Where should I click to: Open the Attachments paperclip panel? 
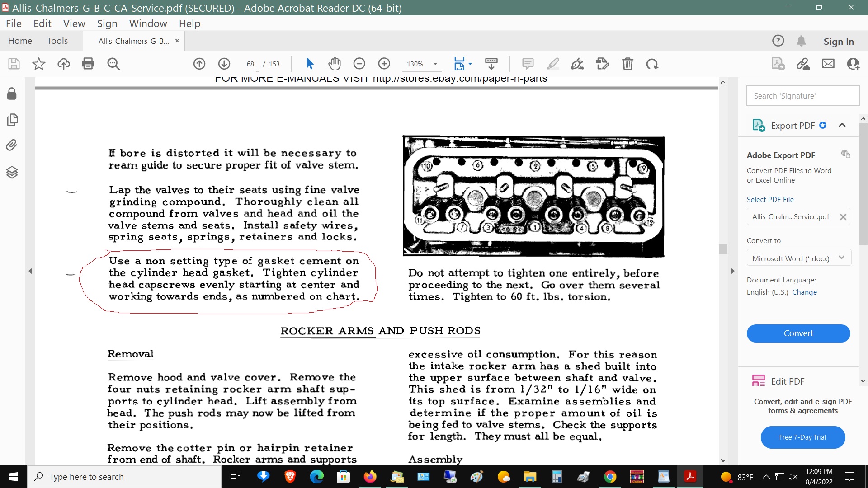pyautogui.click(x=12, y=145)
